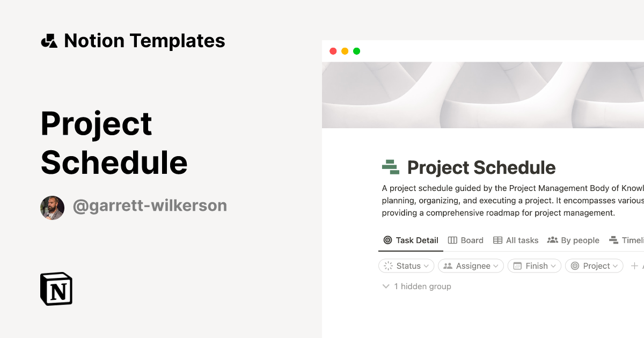
Task: Select the By people view icon
Action: click(x=553, y=240)
